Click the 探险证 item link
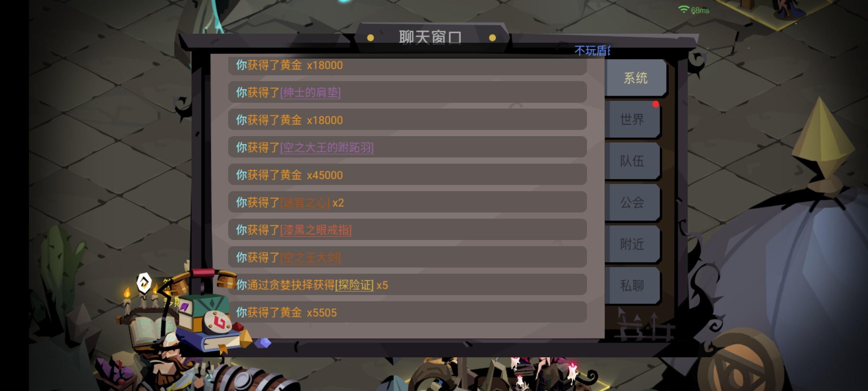This screenshot has width=868, height=391. point(354,285)
